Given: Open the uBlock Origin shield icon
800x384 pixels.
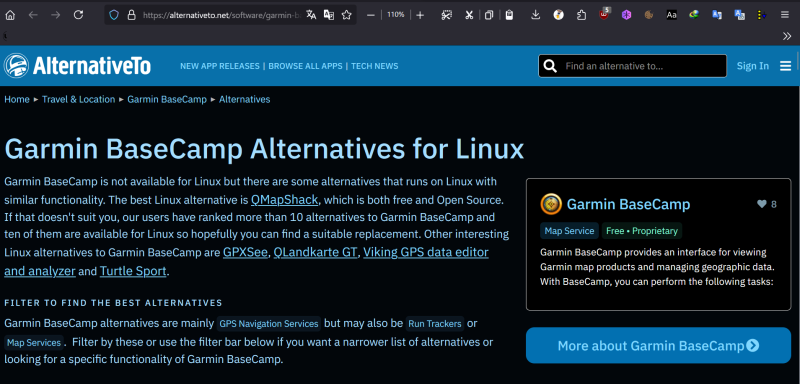Looking at the screenshot, I should click(x=605, y=15).
